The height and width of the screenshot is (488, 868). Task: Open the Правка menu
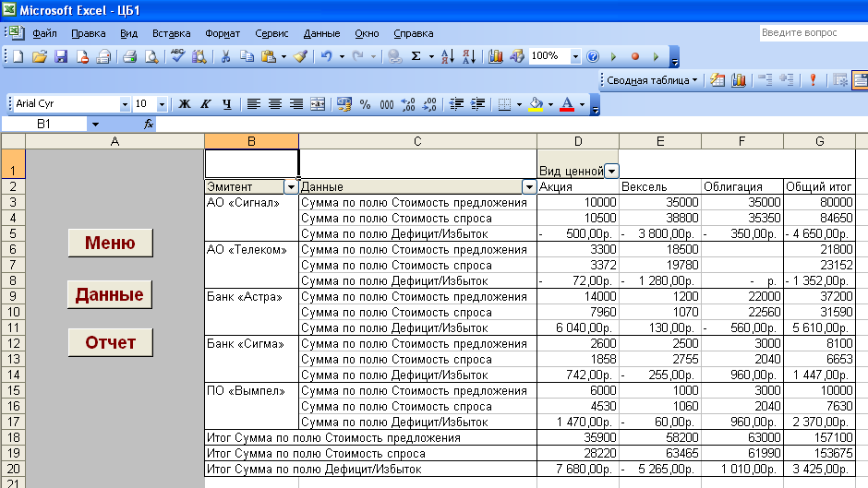point(88,33)
